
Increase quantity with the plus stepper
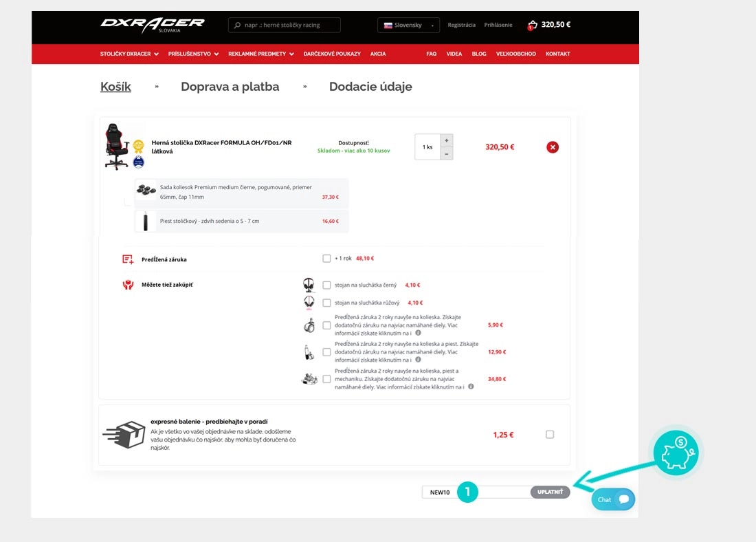(447, 140)
